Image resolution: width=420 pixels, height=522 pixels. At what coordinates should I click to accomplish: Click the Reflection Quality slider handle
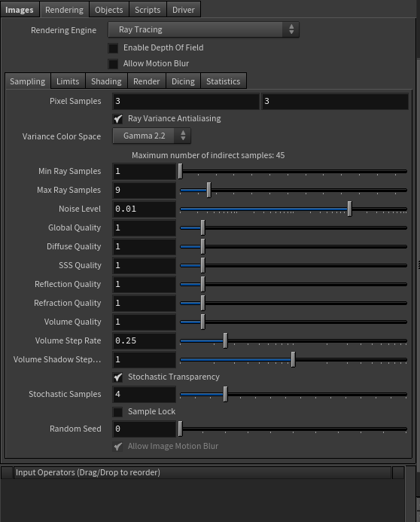[203, 284]
